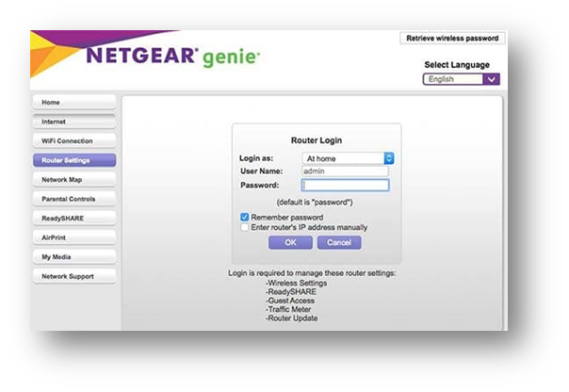Screen dimensions: 569x392
Task: Focus the Password input field
Action: tap(345, 185)
